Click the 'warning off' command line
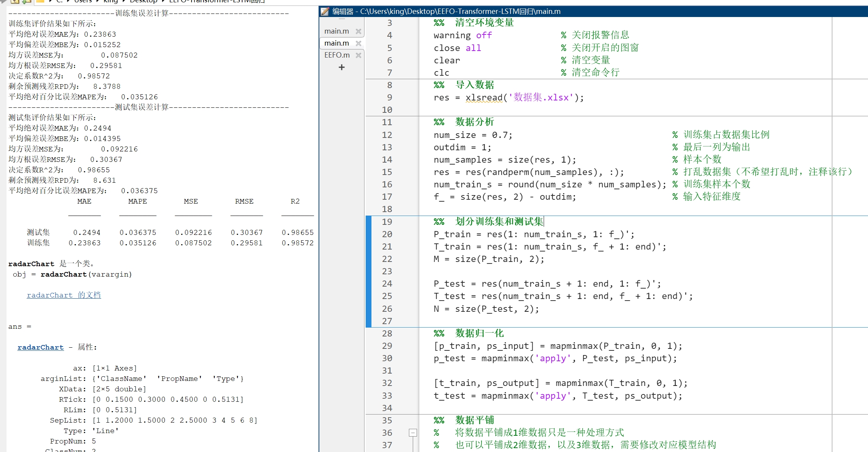This screenshot has height=452, width=868. coord(463,36)
